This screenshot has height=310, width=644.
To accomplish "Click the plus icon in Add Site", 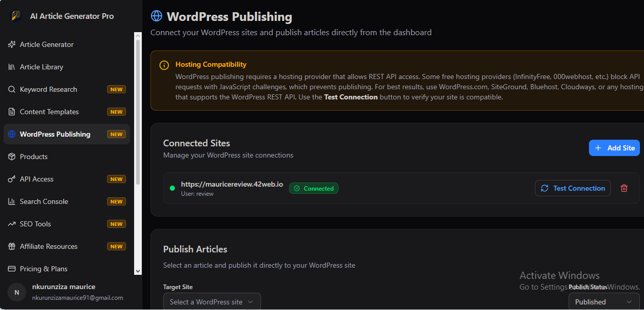I will 598,148.
